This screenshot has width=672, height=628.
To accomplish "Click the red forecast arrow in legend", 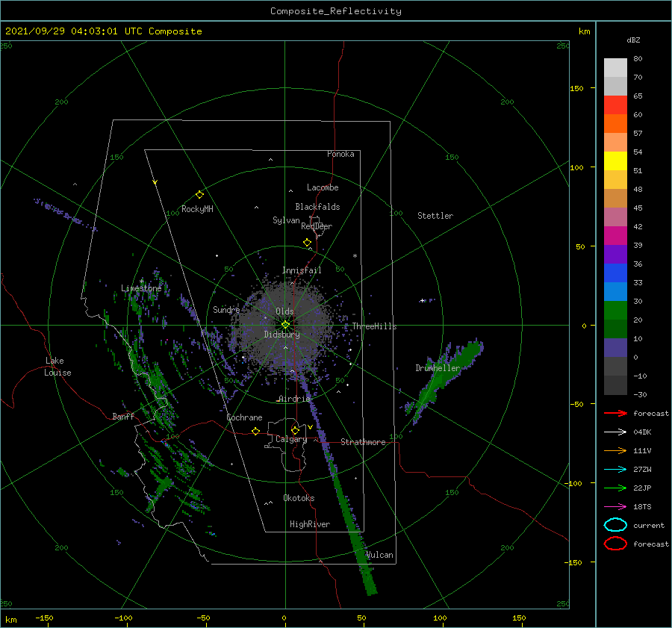I will tap(615, 413).
